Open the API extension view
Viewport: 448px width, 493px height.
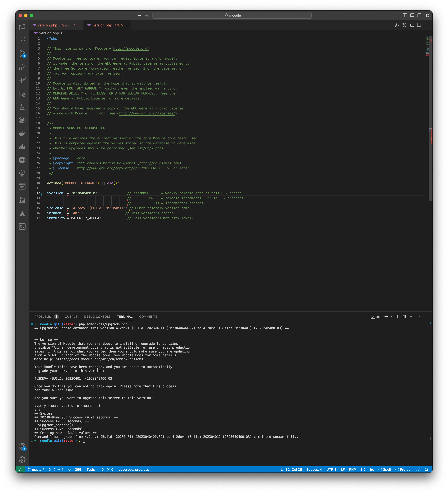tap(22, 187)
